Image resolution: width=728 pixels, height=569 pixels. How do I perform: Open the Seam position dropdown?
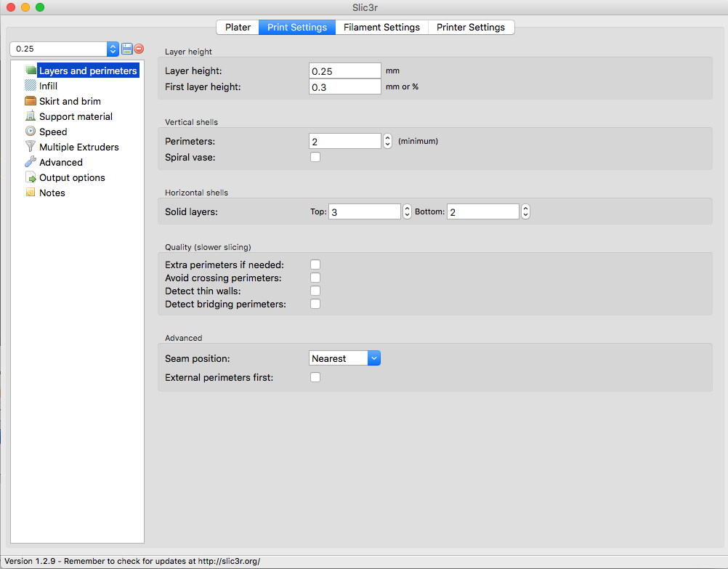(344, 358)
